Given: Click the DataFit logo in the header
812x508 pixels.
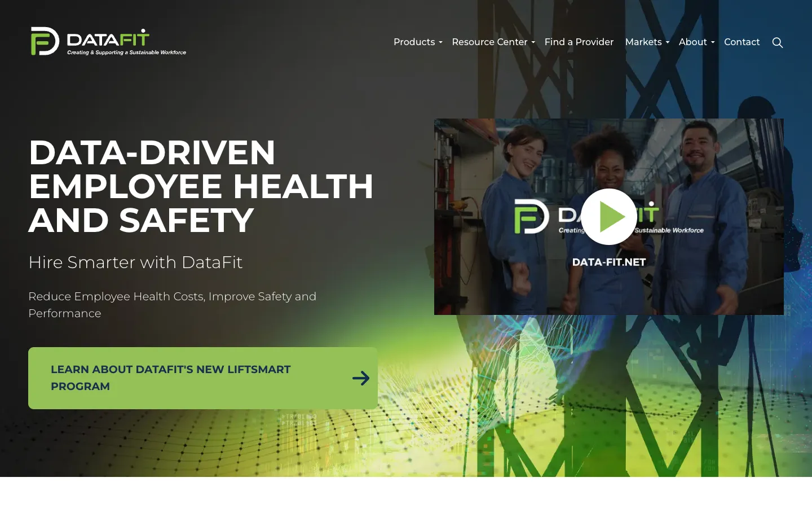Looking at the screenshot, I should (x=108, y=41).
